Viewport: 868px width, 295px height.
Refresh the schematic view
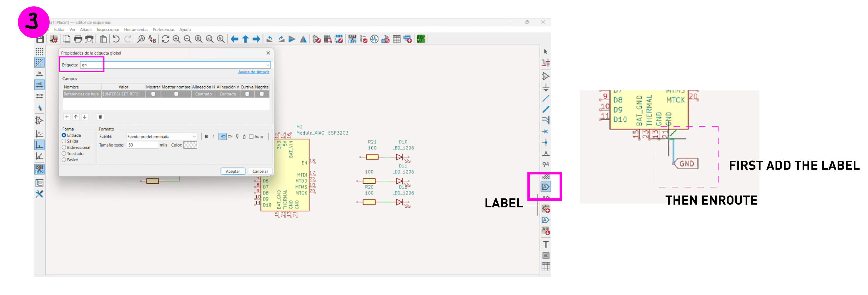(x=165, y=39)
